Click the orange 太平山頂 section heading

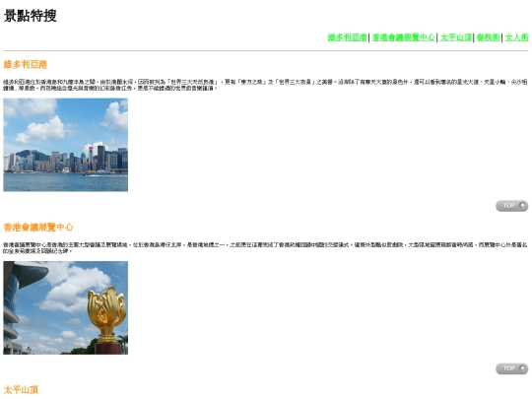point(21,390)
